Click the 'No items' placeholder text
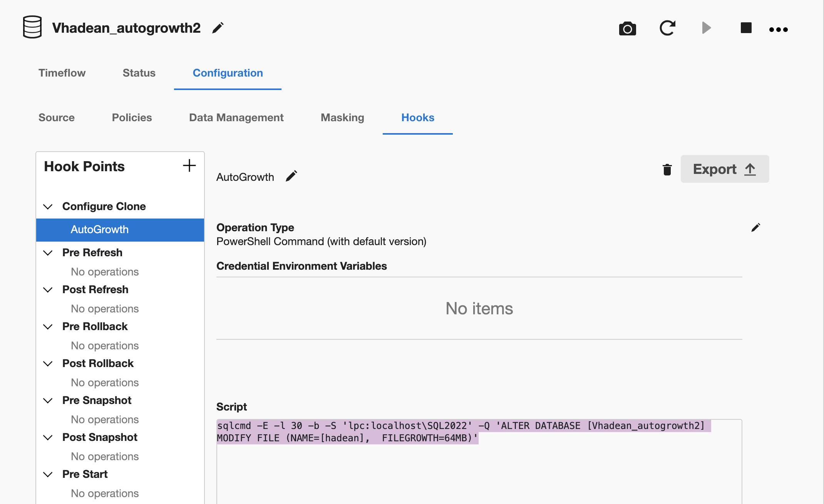The height and width of the screenshot is (504, 824). point(479,309)
